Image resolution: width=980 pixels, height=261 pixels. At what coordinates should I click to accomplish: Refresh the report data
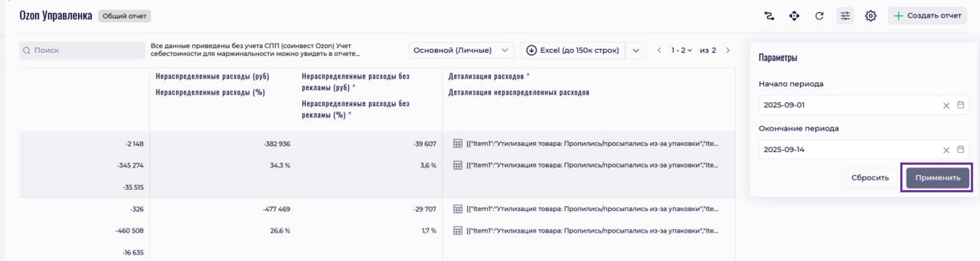tap(819, 16)
